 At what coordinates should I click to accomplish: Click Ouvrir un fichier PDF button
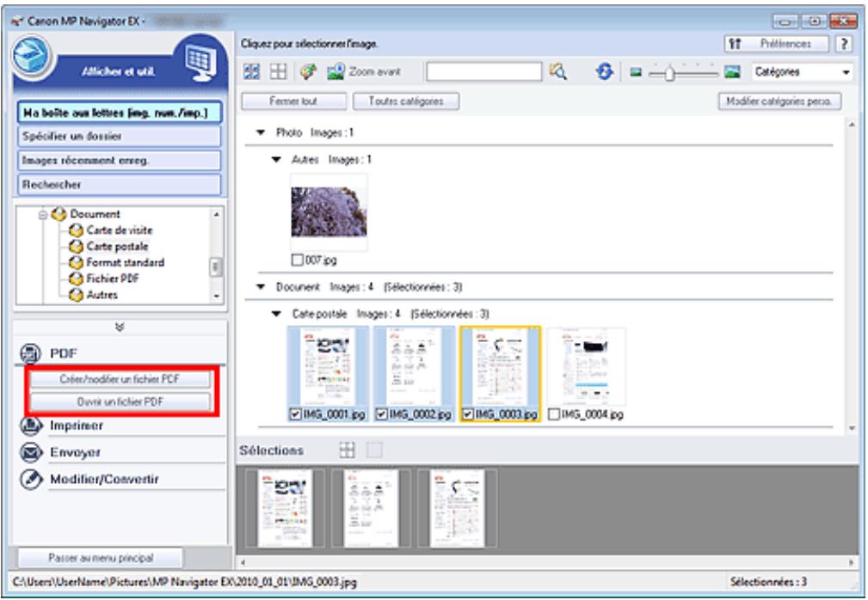[120, 401]
